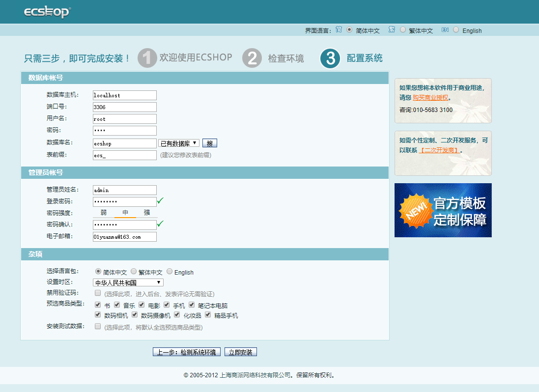The height and width of the screenshot is (392, 539).
Task: Click the step 2 circle icon
Action: (252, 58)
